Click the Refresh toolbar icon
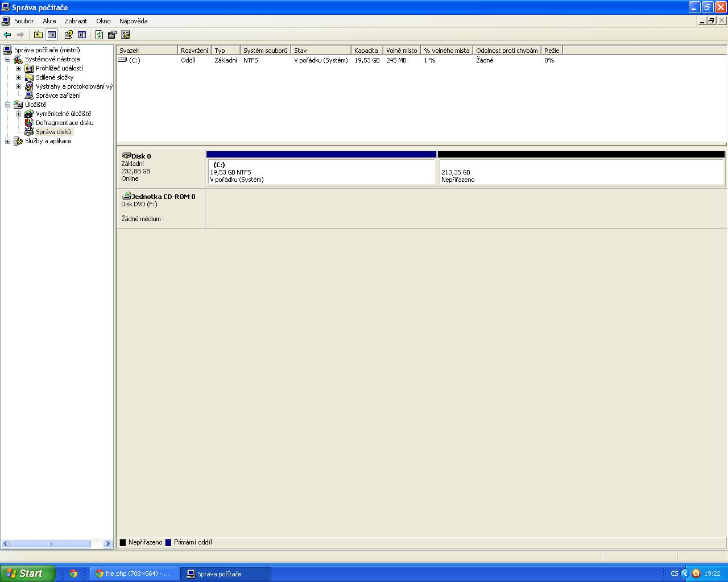728x582 pixels. (x=100, y=35)
